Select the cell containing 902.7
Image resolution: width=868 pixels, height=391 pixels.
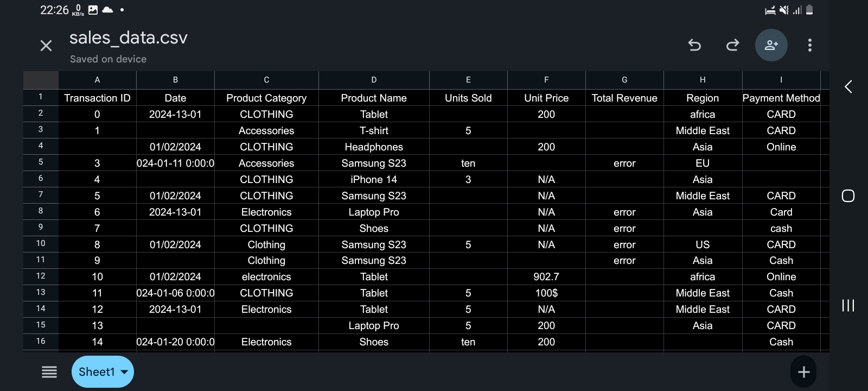coord(546,277)
